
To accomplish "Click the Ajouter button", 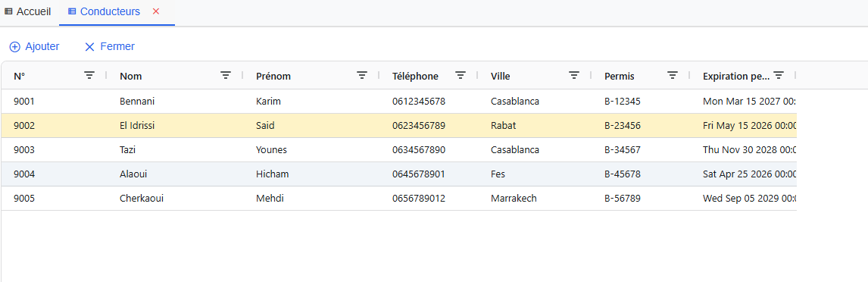I will 34,46.
